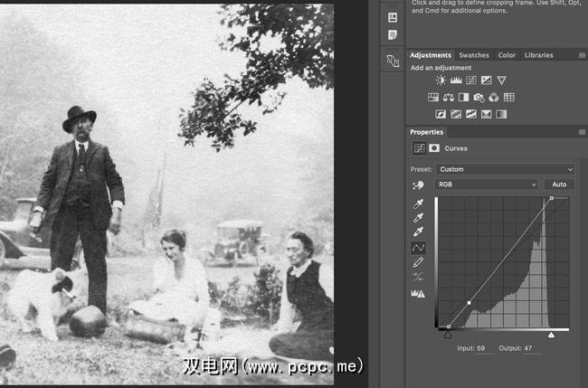The image size is (588, 388).
Task: Select the middle control point on the curve
Action: [469, 302]
